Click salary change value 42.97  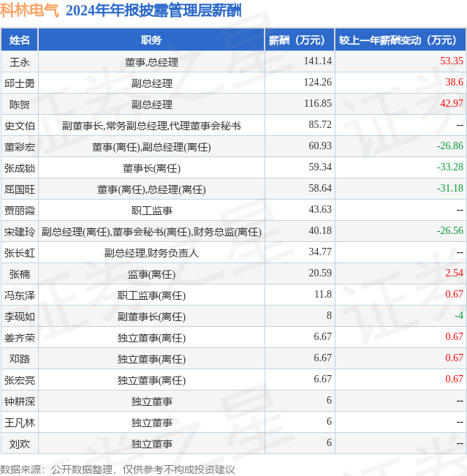[452, 104]
